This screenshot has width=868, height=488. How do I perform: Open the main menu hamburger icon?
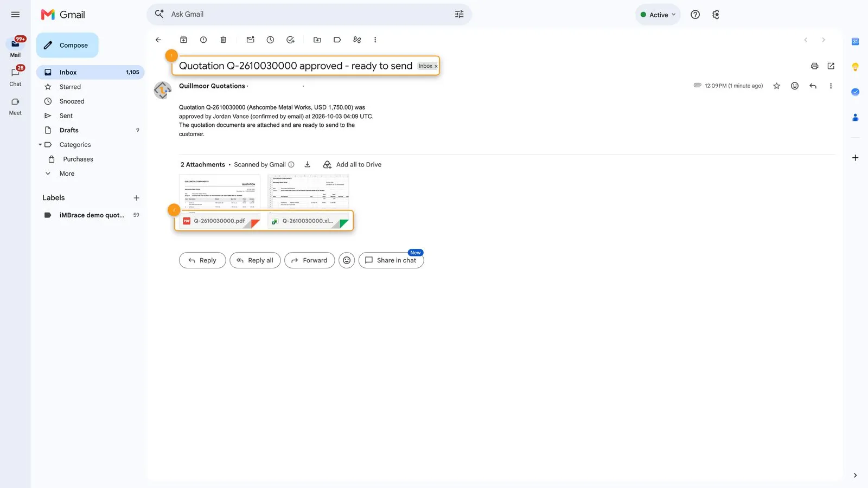click(x=15, y=15)
